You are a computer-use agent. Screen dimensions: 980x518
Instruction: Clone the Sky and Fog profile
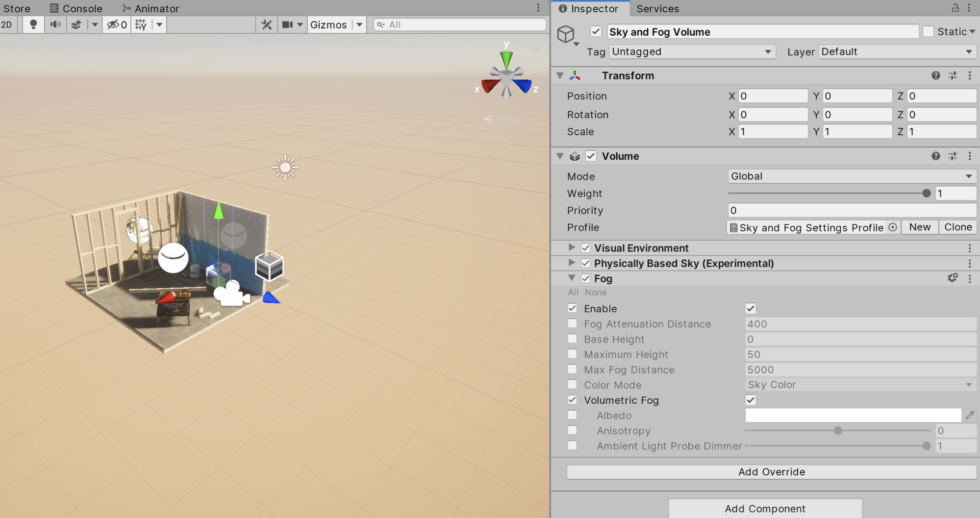(x=957, y=227)
